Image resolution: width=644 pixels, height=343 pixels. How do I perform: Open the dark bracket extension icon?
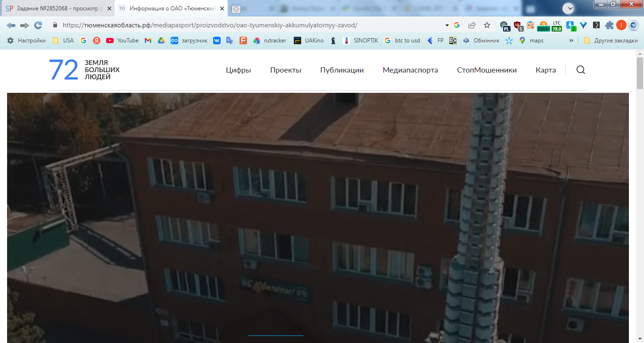(596, 25)
